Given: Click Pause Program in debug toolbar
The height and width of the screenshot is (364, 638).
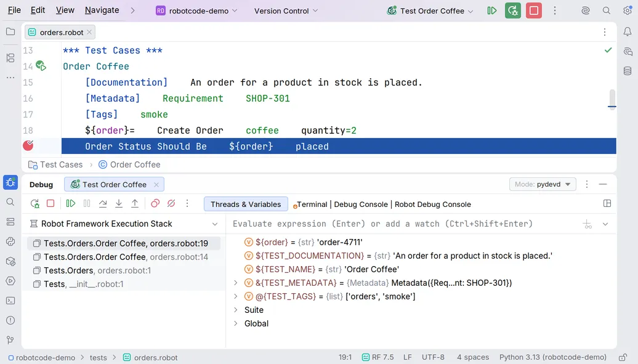Looking at the screenshot, I should [87, 204].
